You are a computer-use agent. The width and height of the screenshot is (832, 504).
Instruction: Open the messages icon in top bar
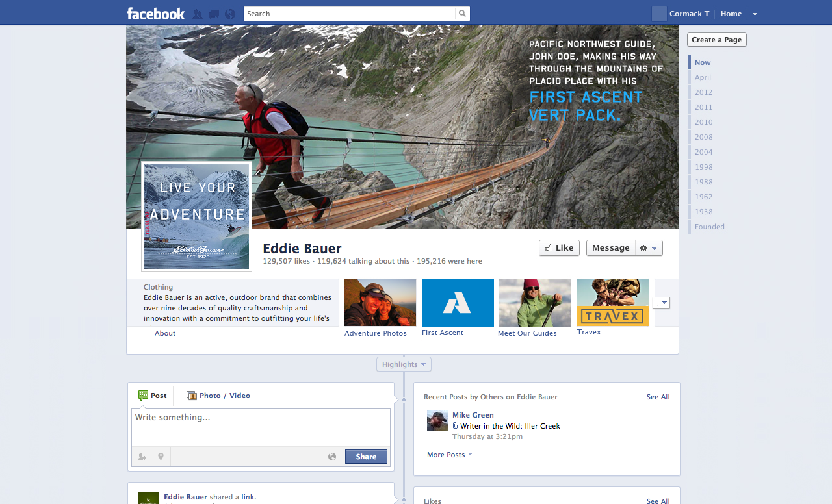[x=214, y=14]
